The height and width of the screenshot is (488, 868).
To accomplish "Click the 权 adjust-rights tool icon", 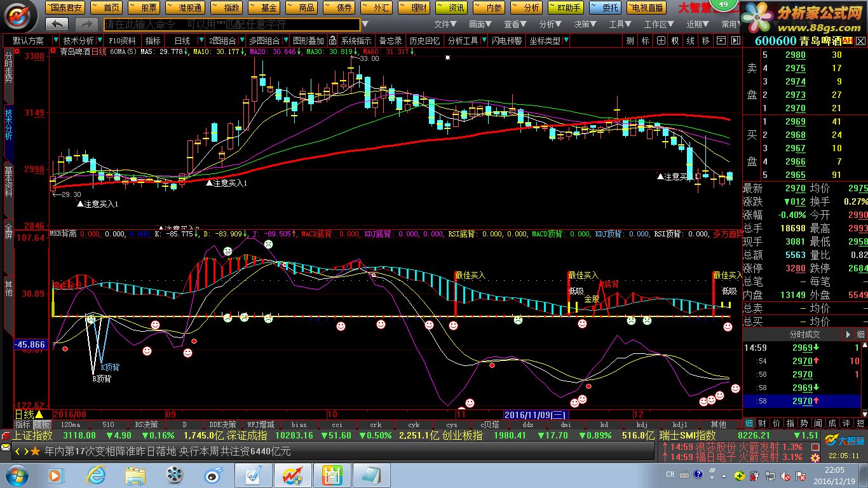I will [x=675, y=41].
